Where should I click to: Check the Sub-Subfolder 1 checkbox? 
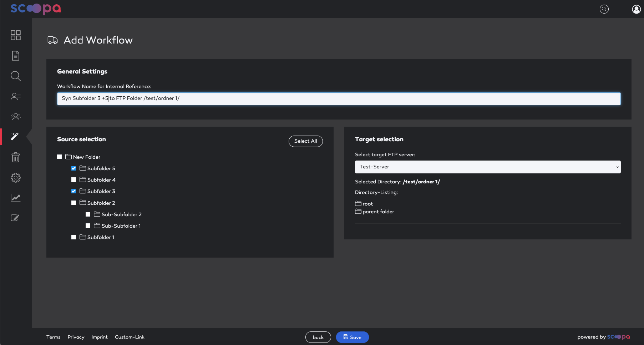[x=88, y=226]
